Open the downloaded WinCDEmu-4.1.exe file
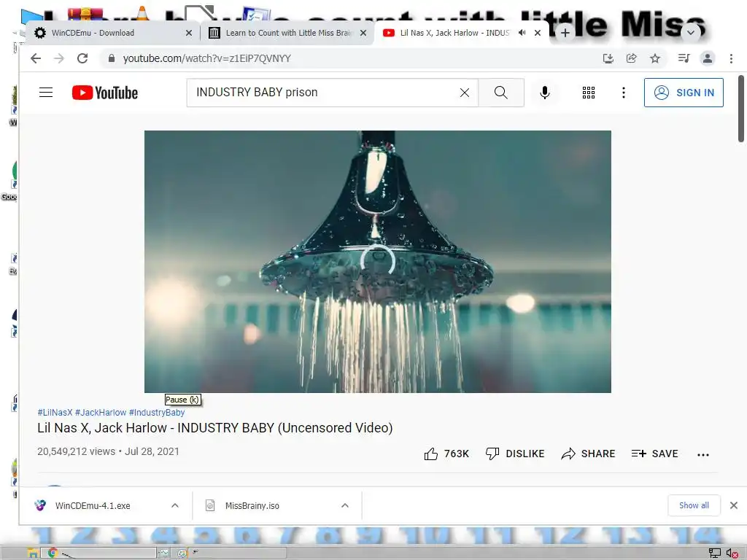The image size is (747, 560). pyautogui.click(x=93, y=506)
